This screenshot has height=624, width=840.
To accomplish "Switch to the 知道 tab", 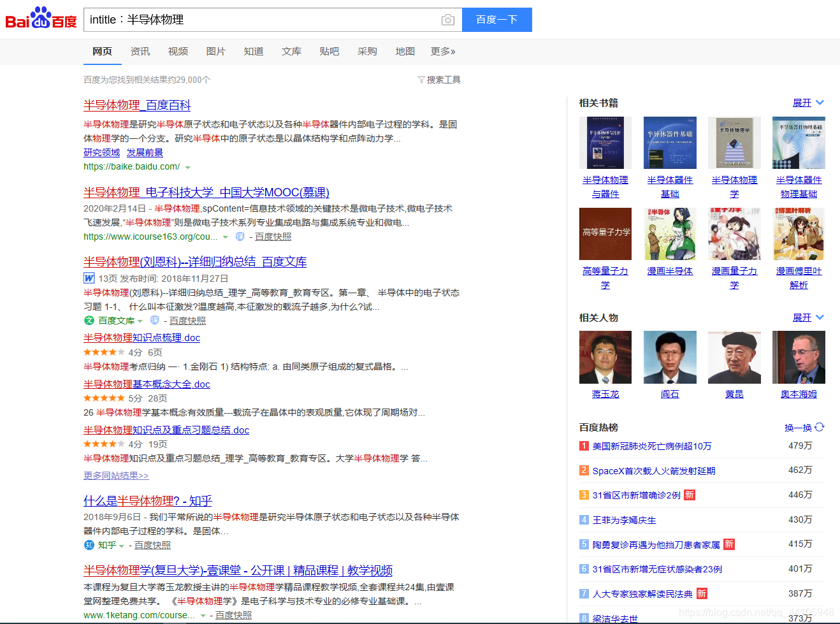I will (254, 51).
